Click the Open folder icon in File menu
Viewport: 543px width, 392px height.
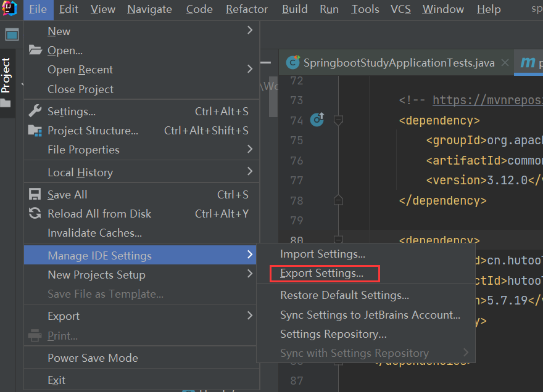coord(36,51)
